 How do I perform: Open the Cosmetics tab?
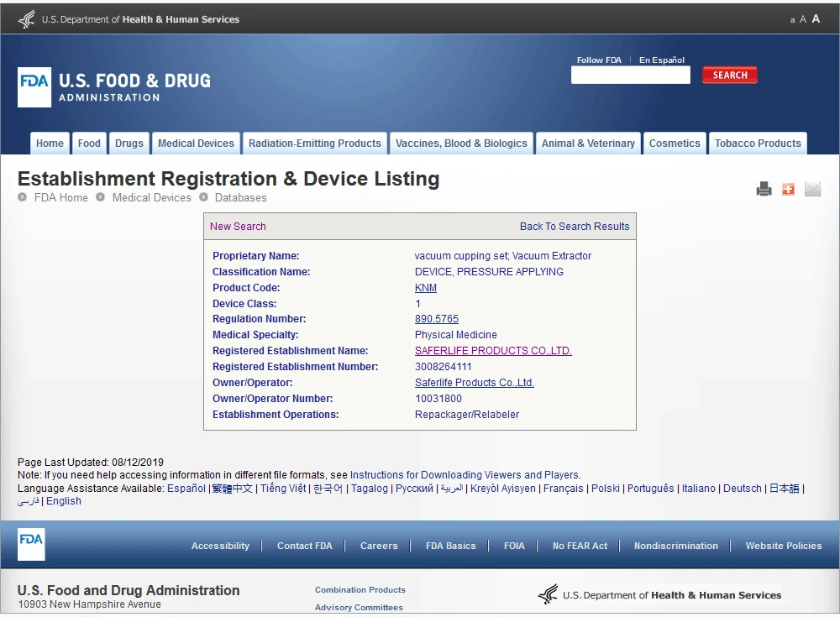pyautogui.click(x=675, y=144)
